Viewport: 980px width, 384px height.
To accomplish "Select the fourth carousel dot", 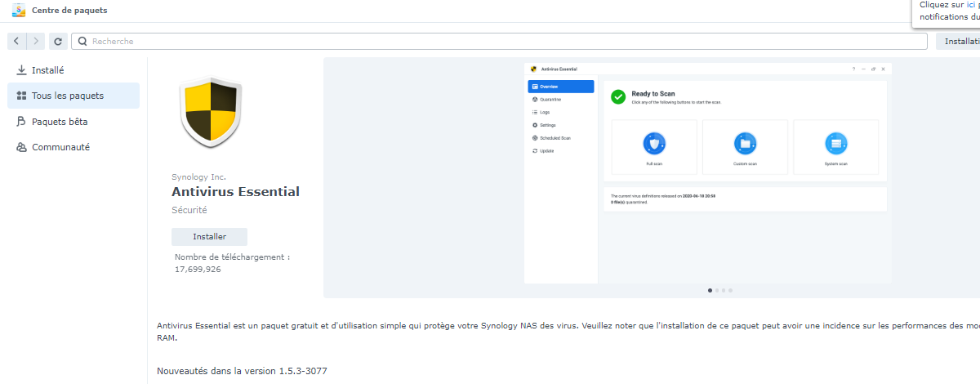I will (731, 290).
